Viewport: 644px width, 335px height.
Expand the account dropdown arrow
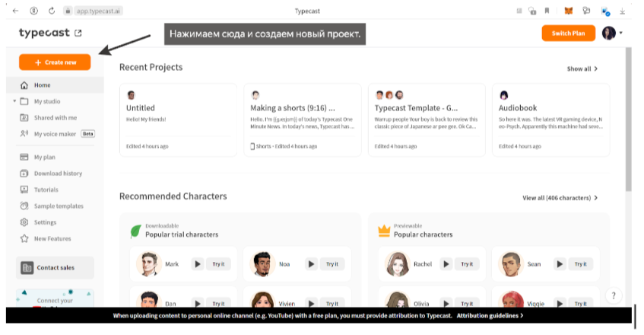click(x=621, y=33)
